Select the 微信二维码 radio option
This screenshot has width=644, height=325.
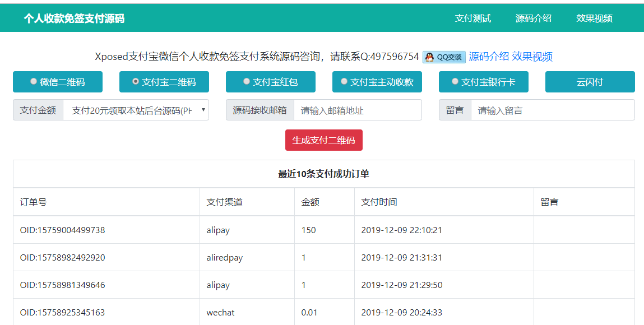click(34, 81)
